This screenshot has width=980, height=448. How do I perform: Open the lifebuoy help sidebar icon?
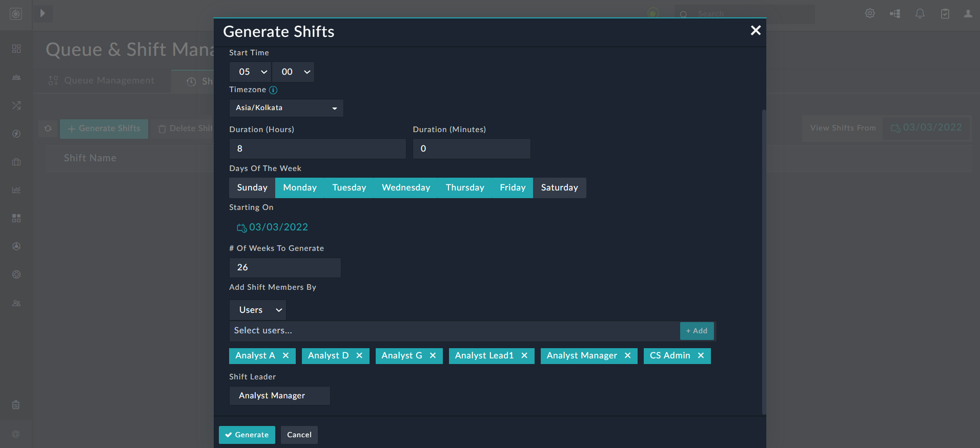[16, 274]
